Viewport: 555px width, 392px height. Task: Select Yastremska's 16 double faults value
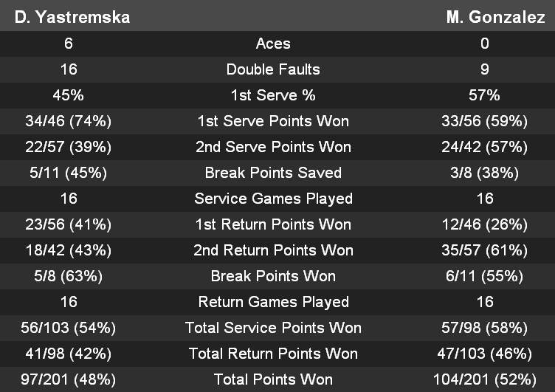click(x=69, y=69)
